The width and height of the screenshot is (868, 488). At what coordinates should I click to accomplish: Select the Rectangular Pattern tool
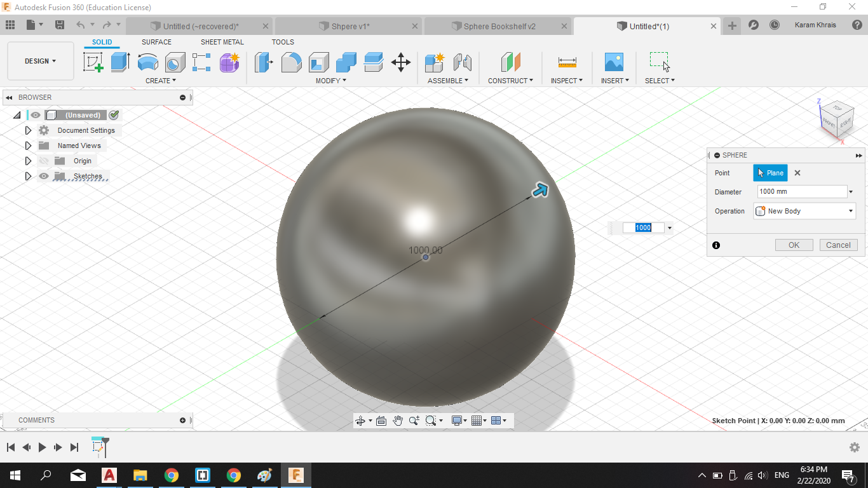[201, 62]
